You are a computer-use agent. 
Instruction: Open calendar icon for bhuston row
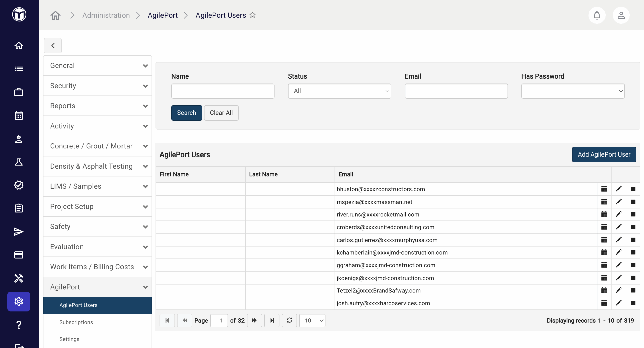[604, 189]
